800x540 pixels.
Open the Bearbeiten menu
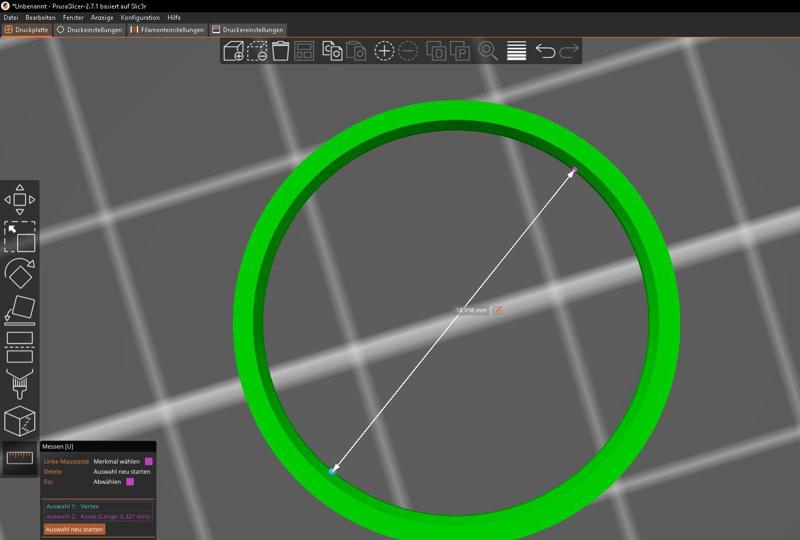(x=40, y=17)
